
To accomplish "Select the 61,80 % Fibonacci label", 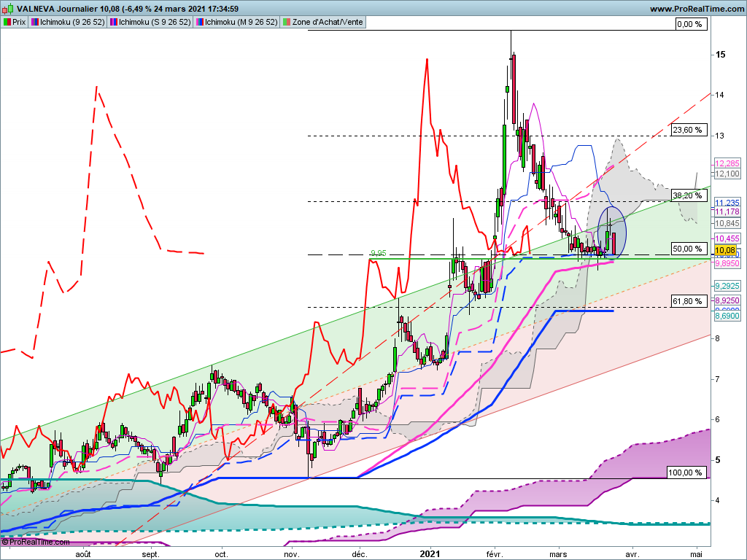I will point(689,301).
